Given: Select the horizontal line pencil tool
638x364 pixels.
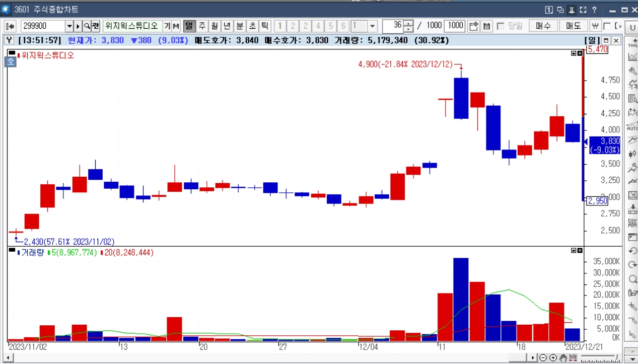Looking at the screenshot, I should pos(632,320).
